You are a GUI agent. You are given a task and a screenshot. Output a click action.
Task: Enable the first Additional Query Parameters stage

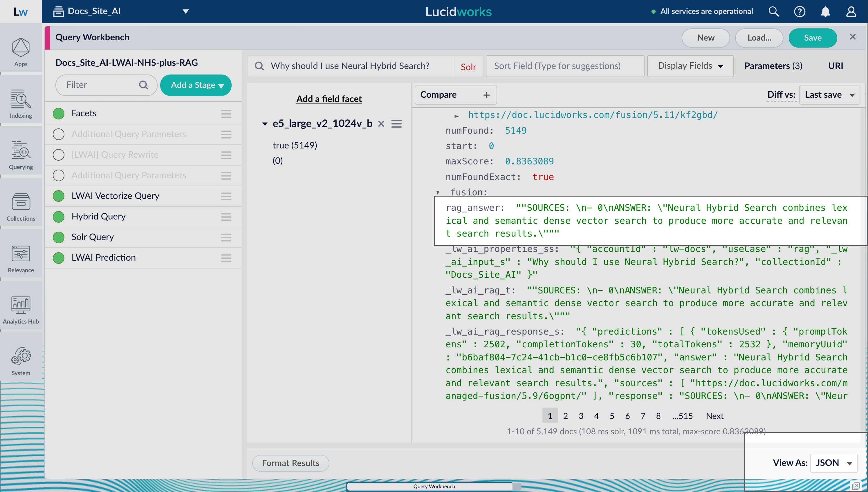click(59, 134)
